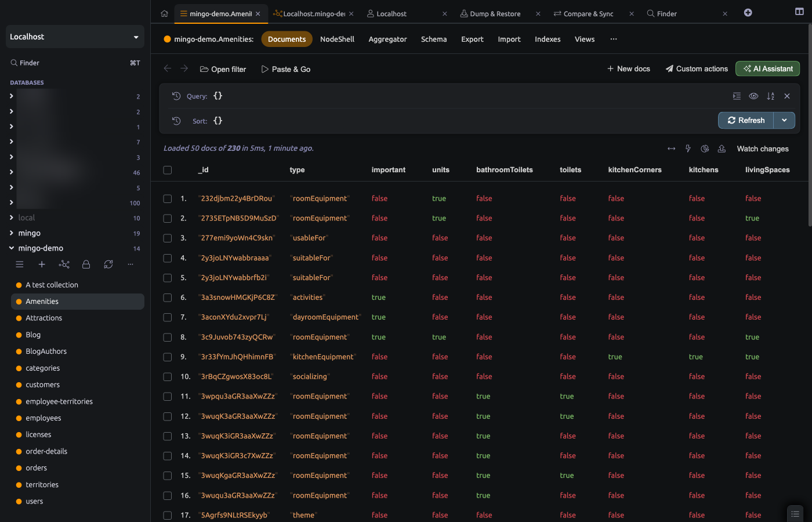Click the sort order icon in query bar
The height and width of the screenshot is (522, 812).
[770, 96]
